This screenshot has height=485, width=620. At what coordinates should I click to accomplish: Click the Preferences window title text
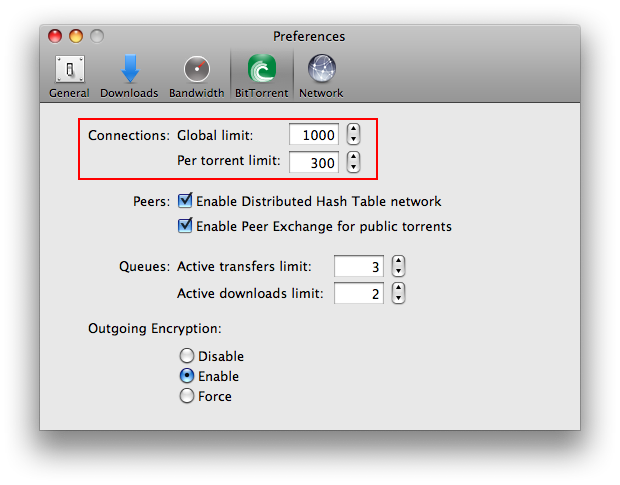[309, 36]
